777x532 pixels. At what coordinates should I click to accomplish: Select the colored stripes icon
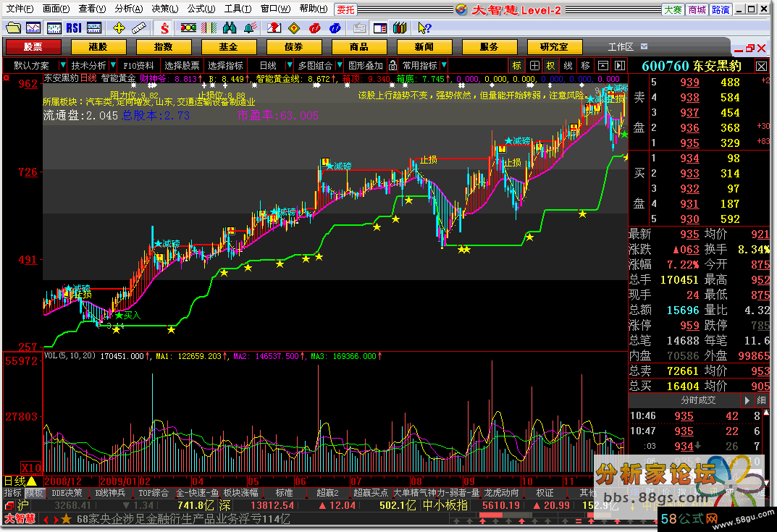tap(209, 28)
